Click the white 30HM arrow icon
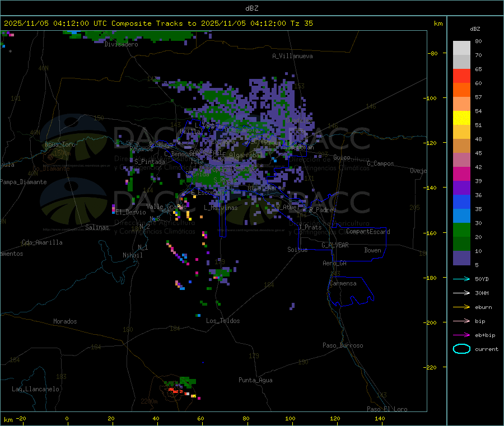The height and width of the screenshot is (426, 504). 461,293
